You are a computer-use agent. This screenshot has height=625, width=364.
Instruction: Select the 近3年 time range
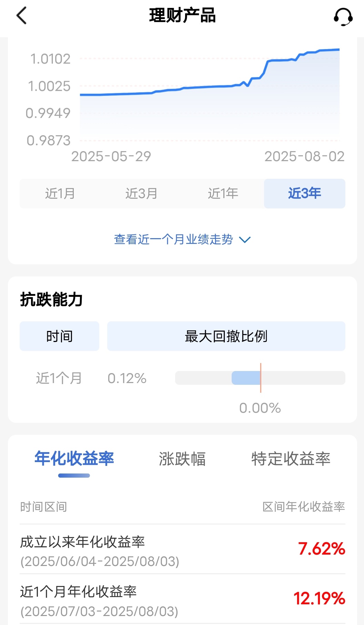(304, 194)
